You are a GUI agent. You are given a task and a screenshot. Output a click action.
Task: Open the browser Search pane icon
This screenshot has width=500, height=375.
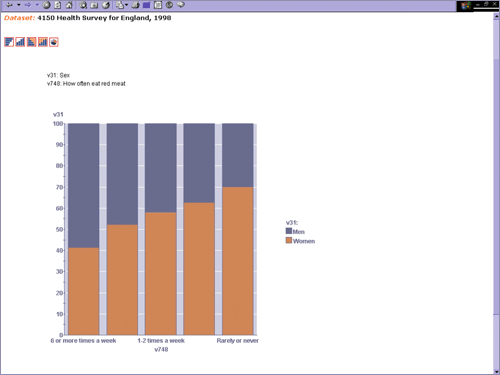[83, 5]
